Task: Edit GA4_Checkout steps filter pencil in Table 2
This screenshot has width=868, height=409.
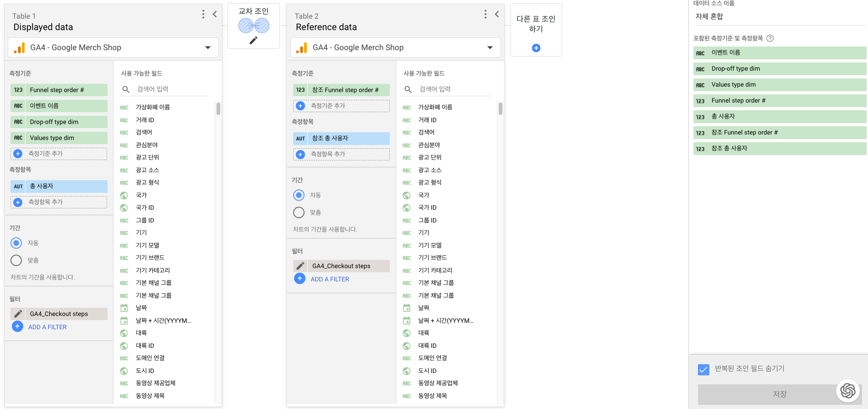Action: pos(300,266)
